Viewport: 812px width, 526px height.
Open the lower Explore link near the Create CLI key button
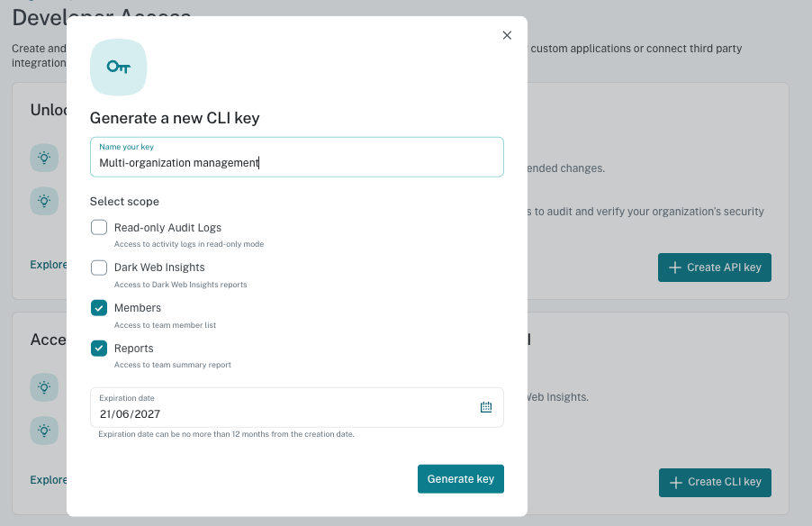tap(48, 480)
